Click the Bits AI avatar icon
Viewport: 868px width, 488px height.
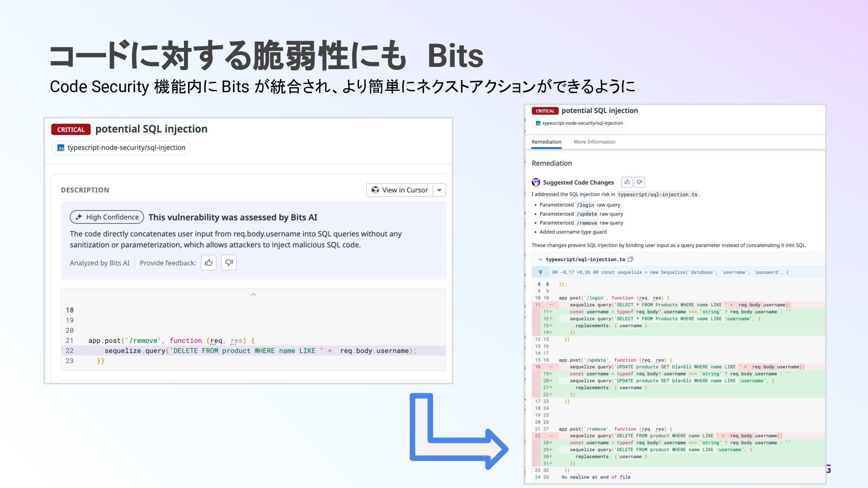click(536, 183)
